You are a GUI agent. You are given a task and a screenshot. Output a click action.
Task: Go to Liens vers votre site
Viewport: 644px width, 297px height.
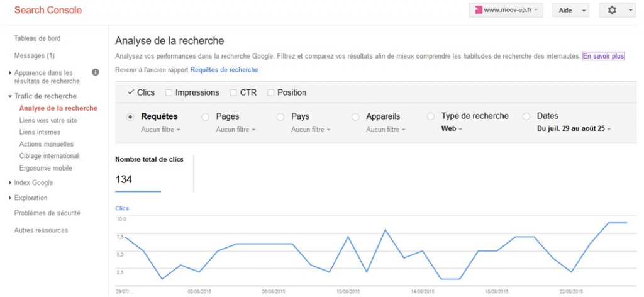coord(48,120)
